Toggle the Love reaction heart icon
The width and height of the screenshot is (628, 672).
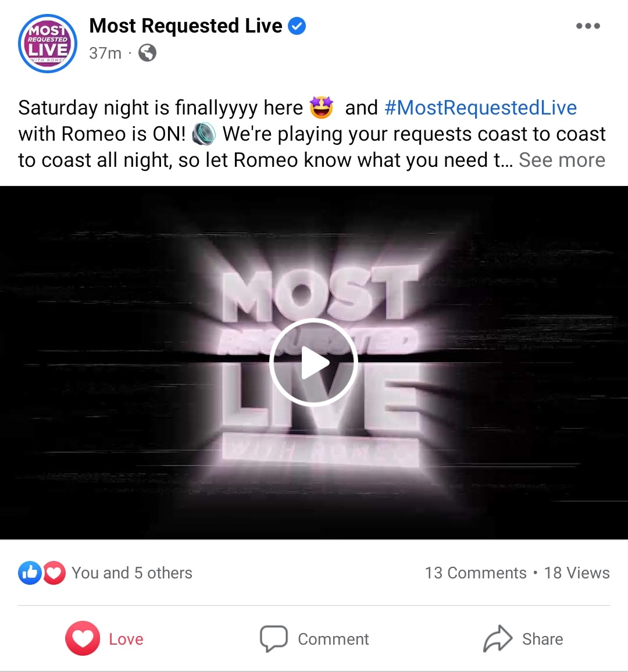[83, 638]
